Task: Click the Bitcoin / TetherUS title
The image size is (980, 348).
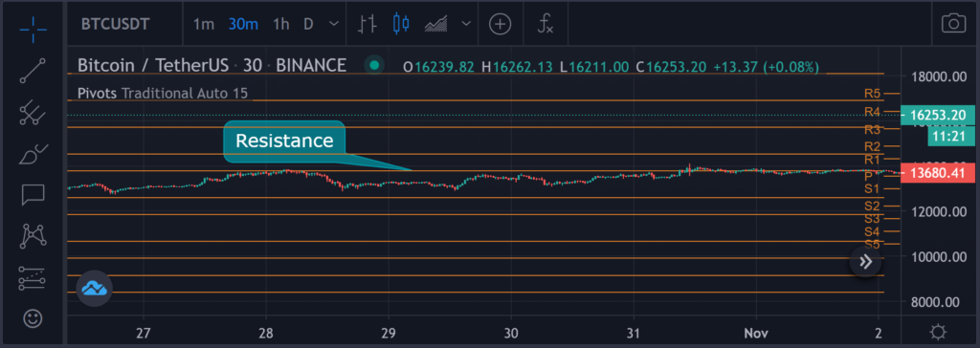Action: (x=154, y=65)
